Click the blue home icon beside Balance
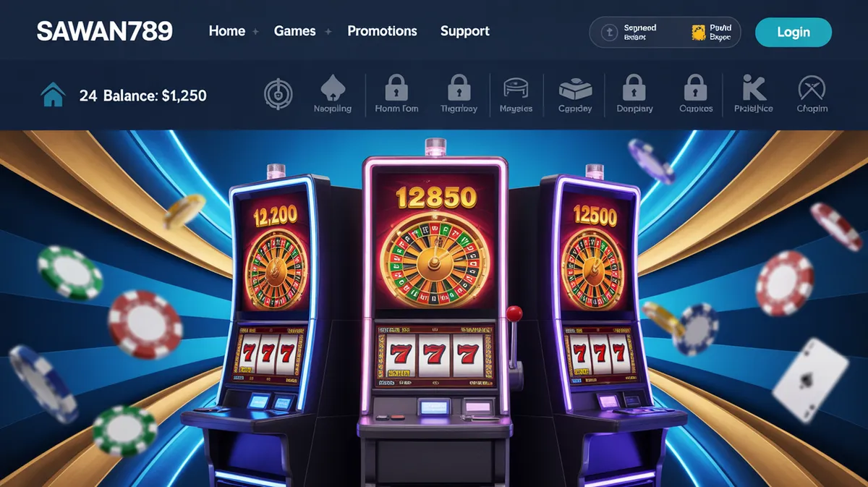 (x=53, y=95)
